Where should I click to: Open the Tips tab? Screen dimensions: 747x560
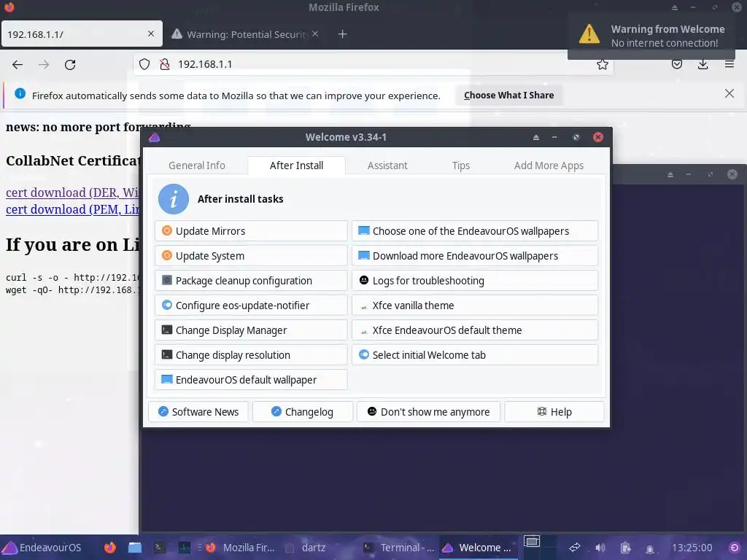(x=461, y=166)
